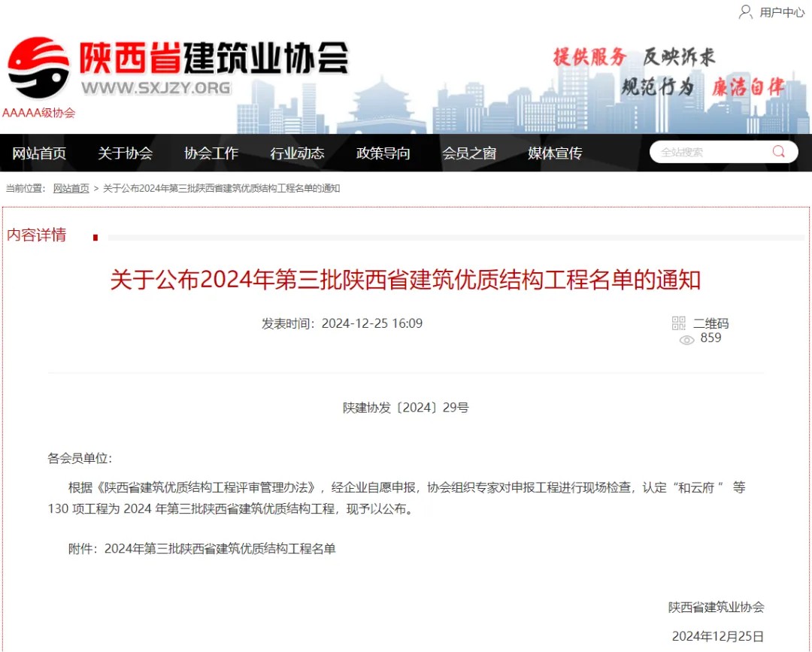The image size is (812, 652).
Task: Click the breadcrumb current page title
Action: 222,189
